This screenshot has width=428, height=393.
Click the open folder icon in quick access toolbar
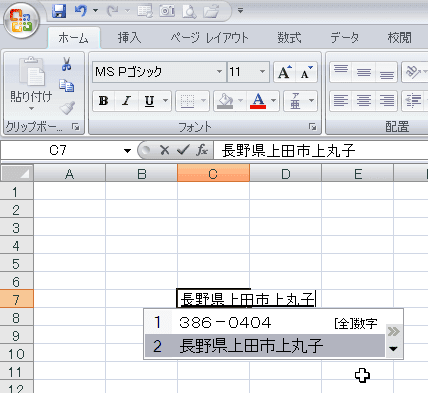tap(211, 11)
